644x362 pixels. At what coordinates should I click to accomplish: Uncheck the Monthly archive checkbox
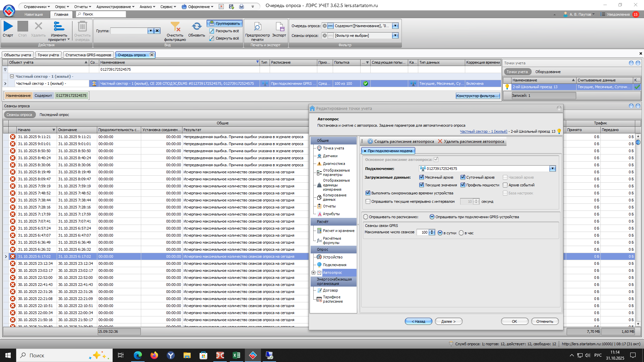(x=422, y=177)
